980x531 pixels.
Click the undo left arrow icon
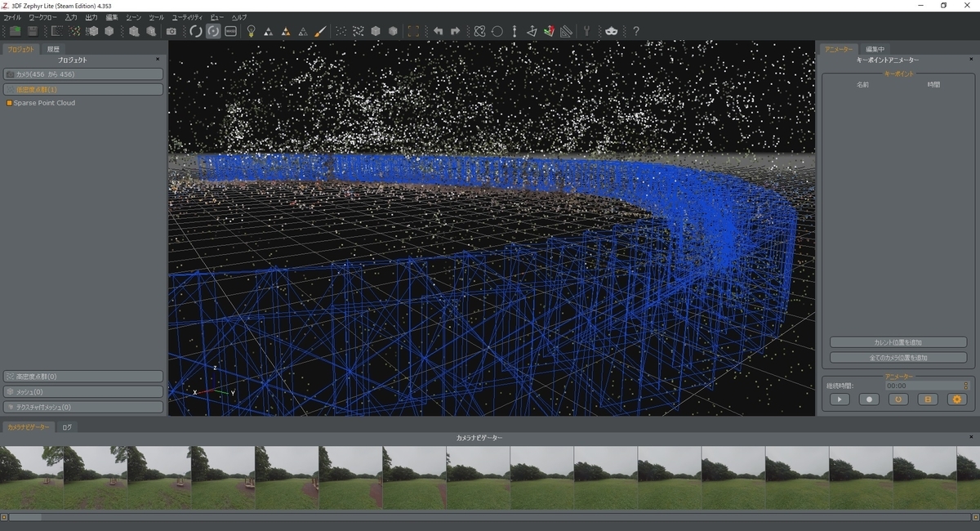(437, 31)
